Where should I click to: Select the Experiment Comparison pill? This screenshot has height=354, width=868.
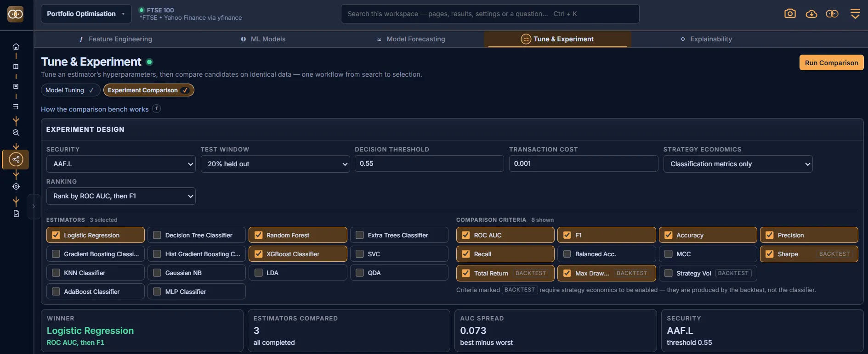pyautogui.click(x=149, y=90)
